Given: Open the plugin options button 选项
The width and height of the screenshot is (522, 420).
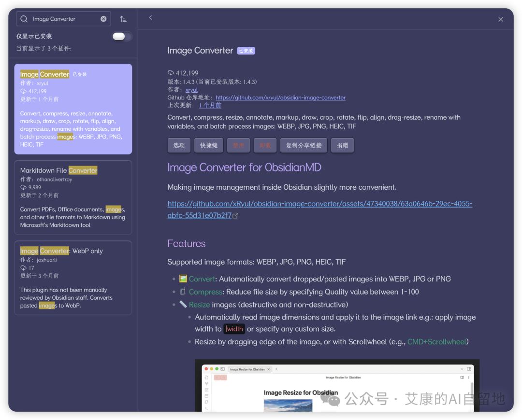Looking at the screenshot, I should pyautogui.click(x=179, y=145).
